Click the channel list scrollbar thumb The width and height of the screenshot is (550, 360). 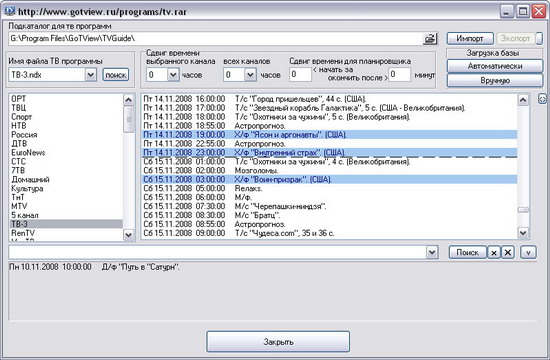(129, 119)
